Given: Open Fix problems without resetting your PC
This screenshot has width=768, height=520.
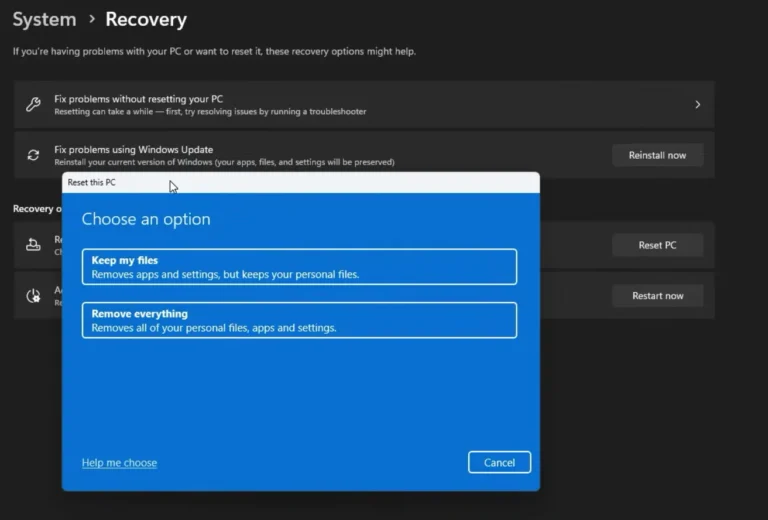Looking at the screenshot, I should click(364, 105).
